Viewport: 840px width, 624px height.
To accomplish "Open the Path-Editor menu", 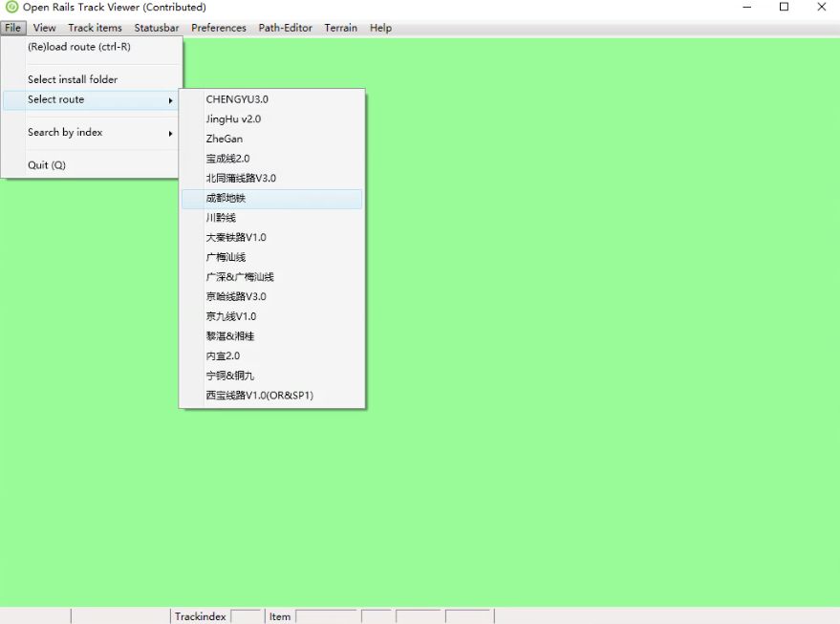I will tap(285, 28).
